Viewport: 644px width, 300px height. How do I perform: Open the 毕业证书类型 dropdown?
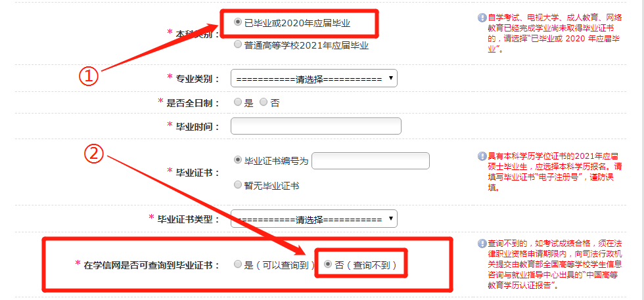314,219
